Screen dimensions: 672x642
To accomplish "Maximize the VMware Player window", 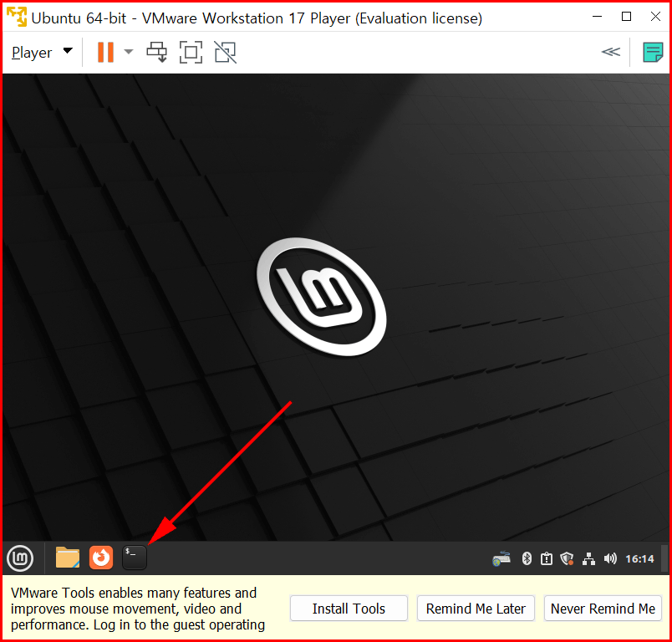I will [x=626, y=17].
